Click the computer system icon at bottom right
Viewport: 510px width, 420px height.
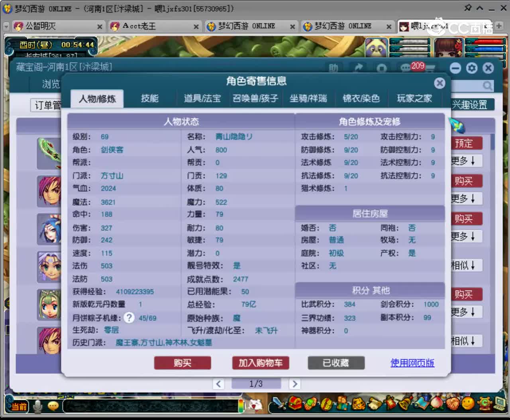coord(500,403)
